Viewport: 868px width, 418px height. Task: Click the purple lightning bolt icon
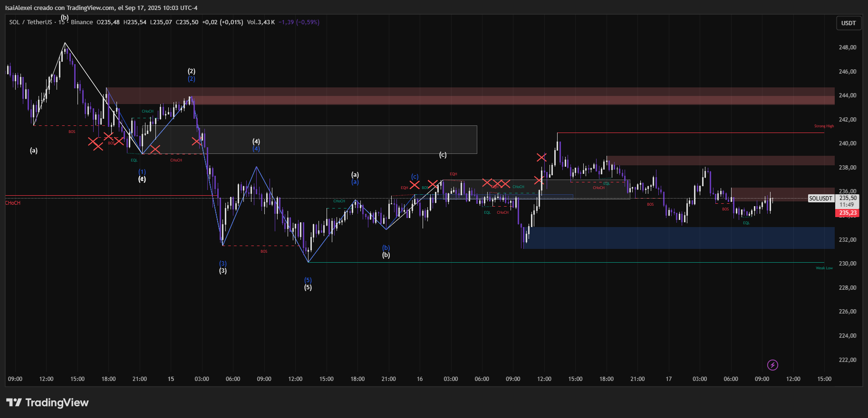tap(772, 365)
